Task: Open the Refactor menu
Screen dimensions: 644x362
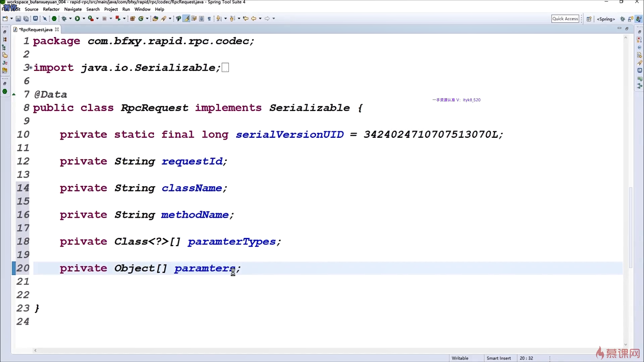Action: 51,9
